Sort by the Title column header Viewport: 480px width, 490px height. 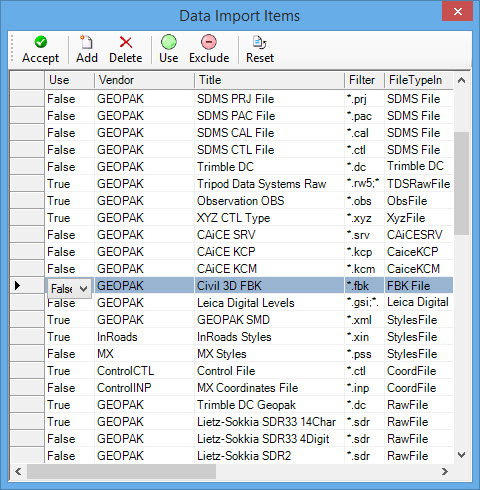coord(269,80)
